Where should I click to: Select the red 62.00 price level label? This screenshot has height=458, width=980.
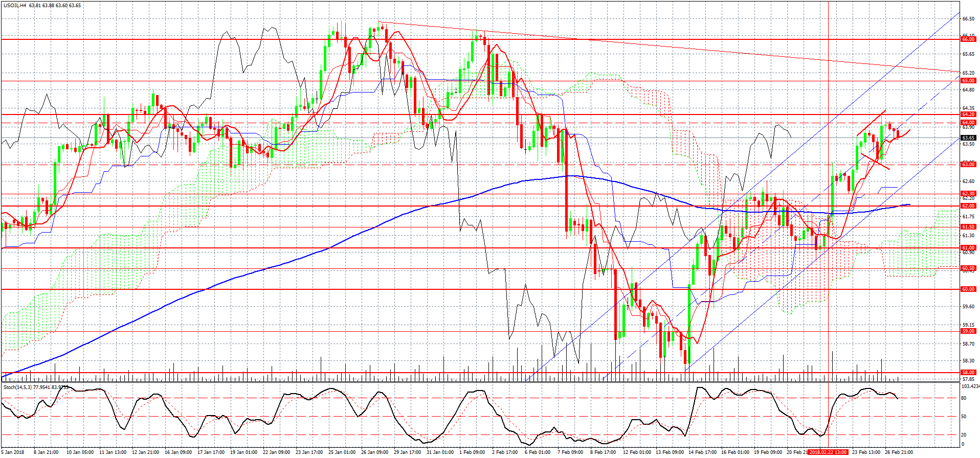[968, 206]
